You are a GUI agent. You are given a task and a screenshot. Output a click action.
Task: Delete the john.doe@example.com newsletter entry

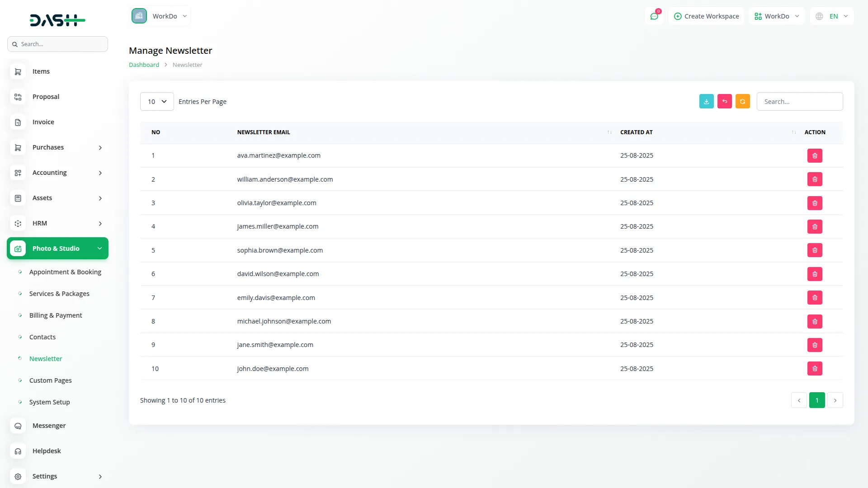815,369
